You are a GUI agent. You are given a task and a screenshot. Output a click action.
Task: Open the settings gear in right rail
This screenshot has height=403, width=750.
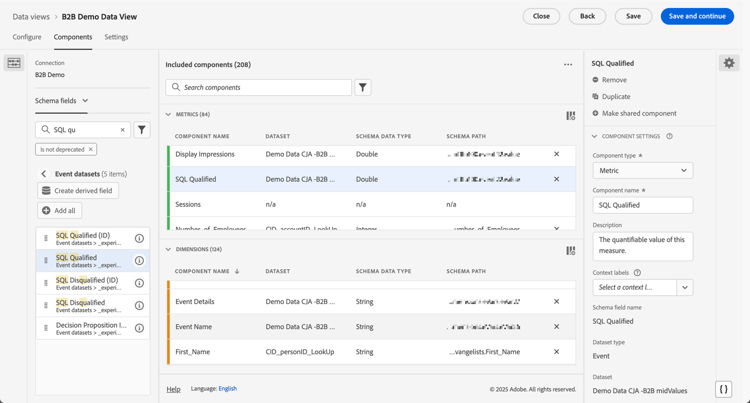coord(729,63)
